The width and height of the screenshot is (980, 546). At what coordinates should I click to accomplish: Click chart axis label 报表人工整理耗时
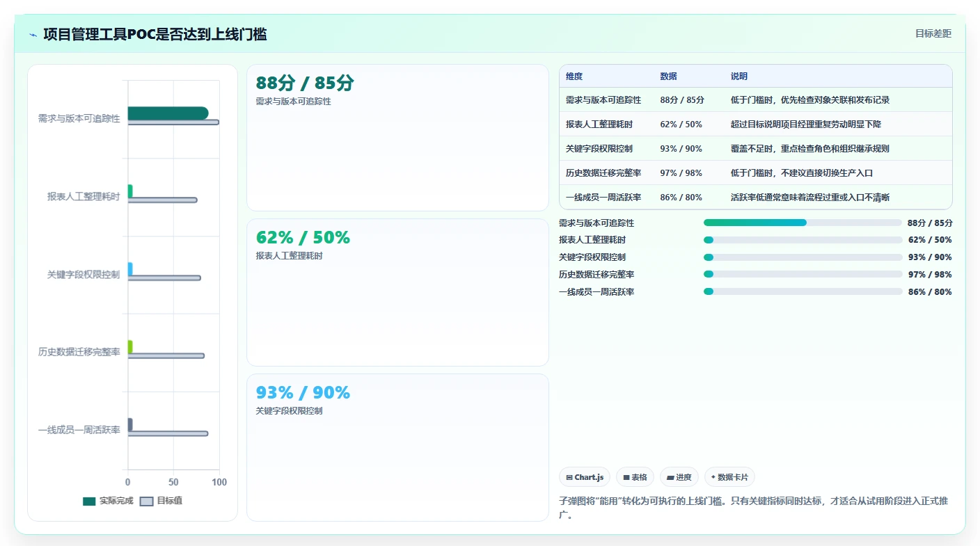[x=84, y=197]
